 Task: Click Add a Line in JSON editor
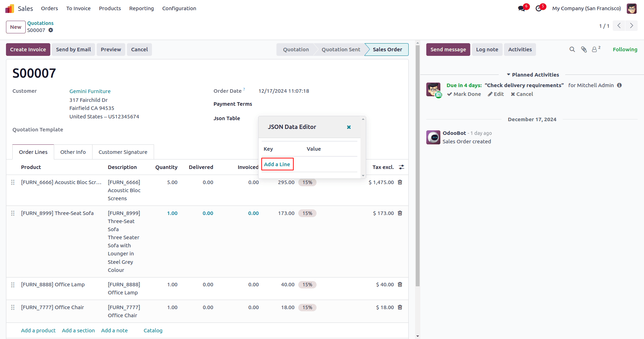click(x=277, y=164)
